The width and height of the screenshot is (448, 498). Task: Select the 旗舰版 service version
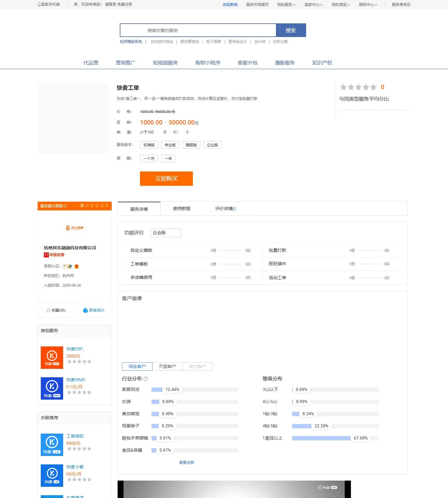click(191, 145)
